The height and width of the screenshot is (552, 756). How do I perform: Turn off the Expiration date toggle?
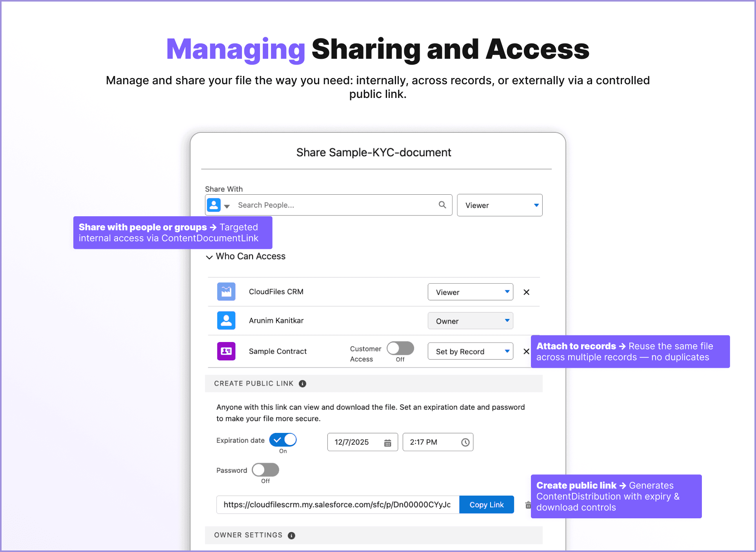click(283, 440)
